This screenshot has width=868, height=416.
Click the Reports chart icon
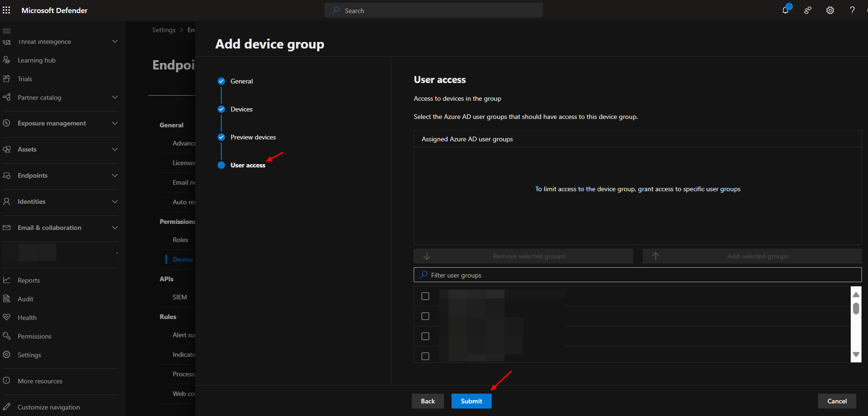[7, 280]
